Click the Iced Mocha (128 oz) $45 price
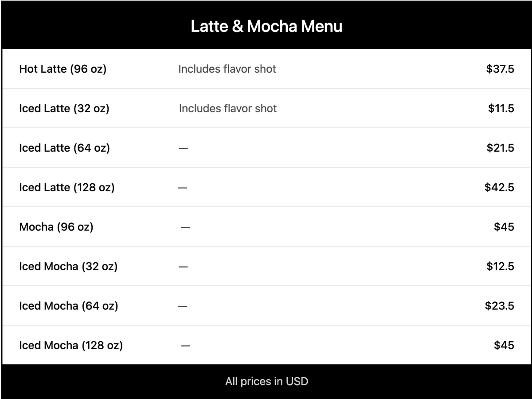The height and width of the screenshot is (399, 532). pyautogui.click(x=504, y=345)
